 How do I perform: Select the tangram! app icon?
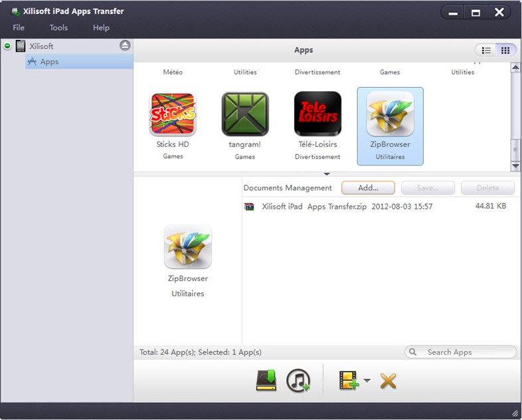(x=245, y=114)
